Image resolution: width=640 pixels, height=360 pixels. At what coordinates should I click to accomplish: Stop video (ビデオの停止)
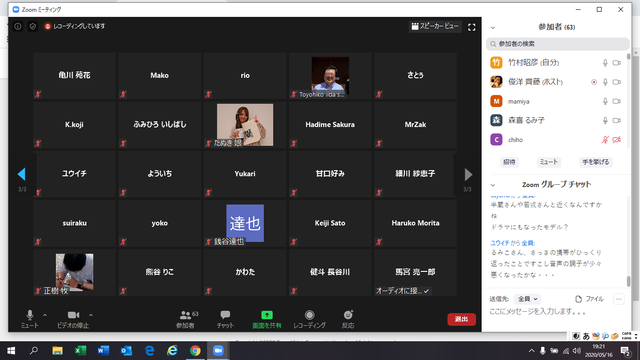click(x=73, y=319)
